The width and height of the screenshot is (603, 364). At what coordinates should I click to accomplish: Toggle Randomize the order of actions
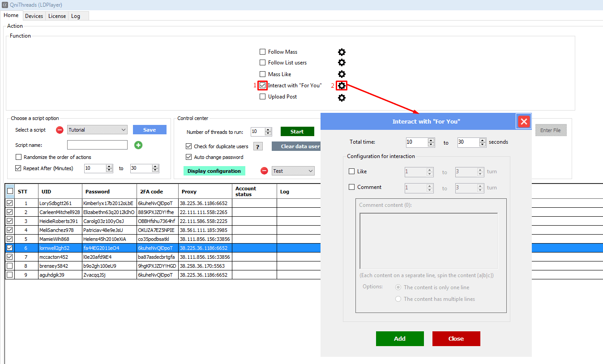click(x=19, y=157)
